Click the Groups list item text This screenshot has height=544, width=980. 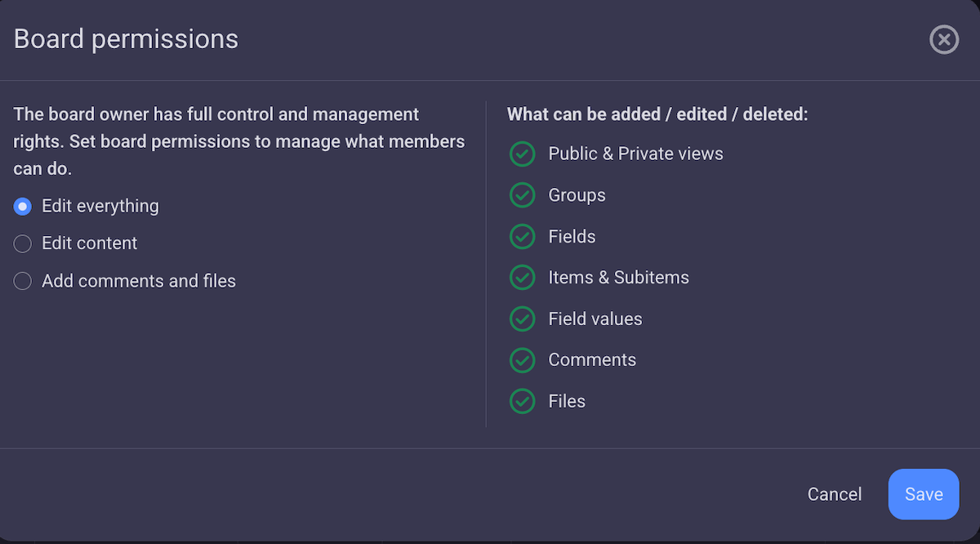[x=577, y=195]
